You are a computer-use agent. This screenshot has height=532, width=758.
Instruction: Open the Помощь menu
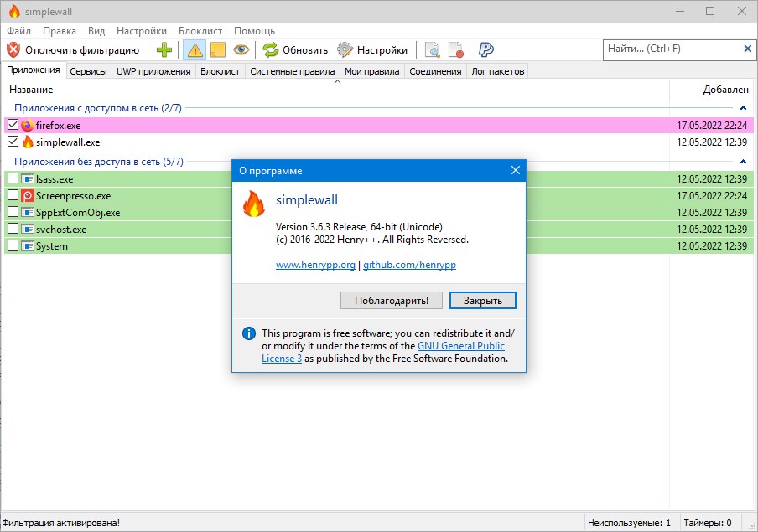coord(255,31)
